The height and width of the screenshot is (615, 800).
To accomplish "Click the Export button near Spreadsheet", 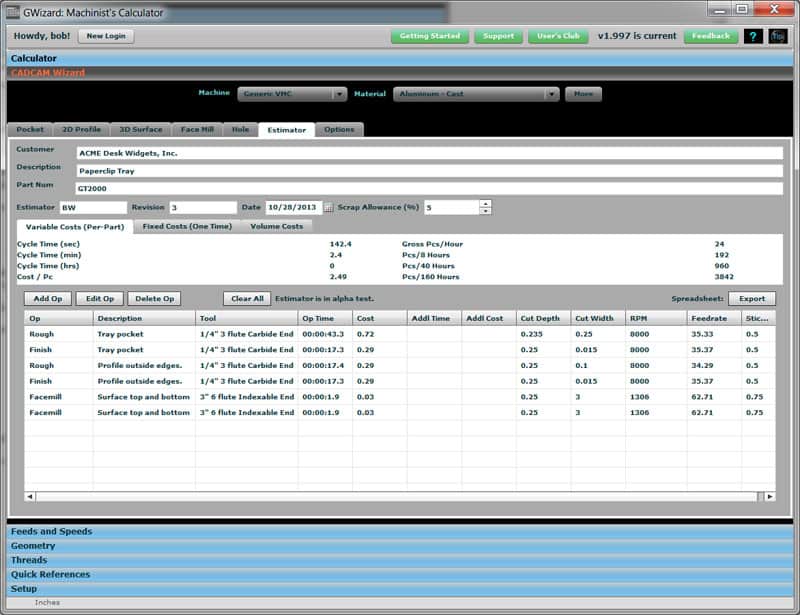I will coord(752,299).
